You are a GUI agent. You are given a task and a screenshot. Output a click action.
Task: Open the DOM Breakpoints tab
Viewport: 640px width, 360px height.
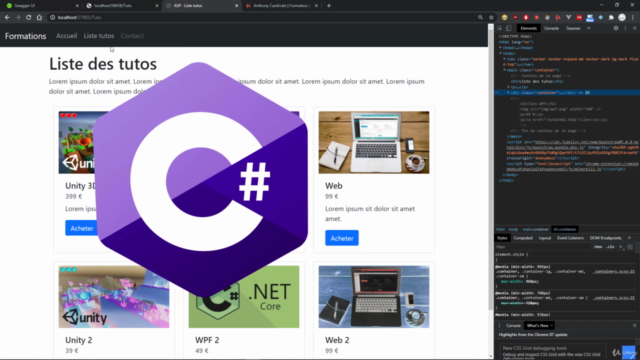pyautogui.click(x=605, y=238)
